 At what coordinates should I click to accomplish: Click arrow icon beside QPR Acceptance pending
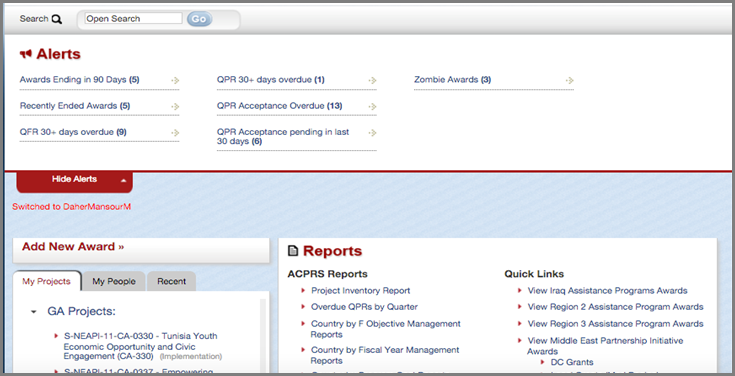(373, 133)
